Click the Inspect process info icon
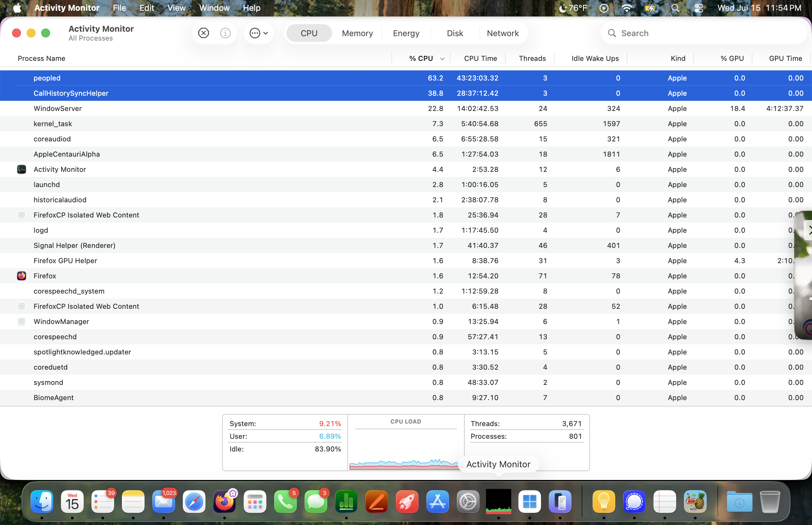Image resolution: width=812 pixels, height=525 pixels. tap(225, 33)
